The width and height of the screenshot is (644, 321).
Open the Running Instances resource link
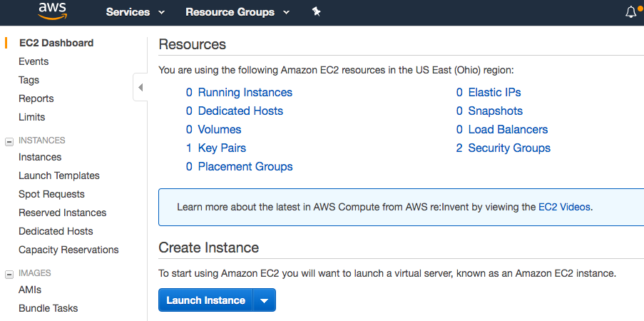[245, 93]
